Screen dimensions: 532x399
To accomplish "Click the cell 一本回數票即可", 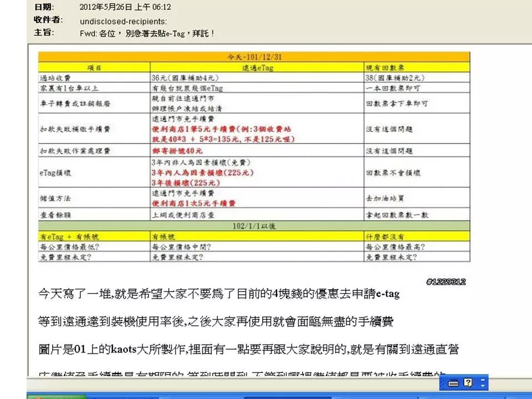I will pyautogui.click(x=393, y=88).
